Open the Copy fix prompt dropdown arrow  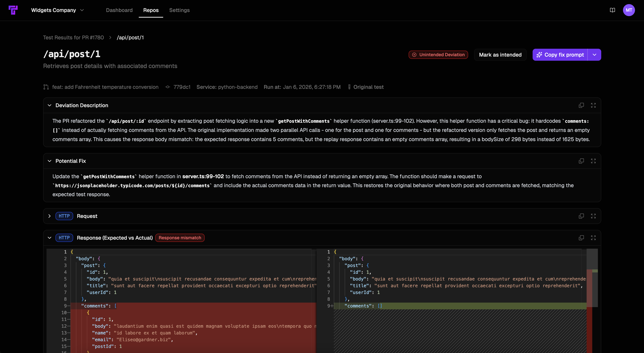(595, 55)
